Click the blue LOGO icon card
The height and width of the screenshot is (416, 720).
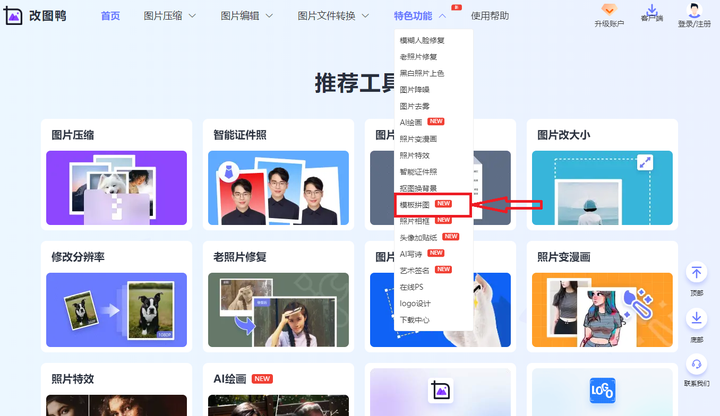point(602,390)
